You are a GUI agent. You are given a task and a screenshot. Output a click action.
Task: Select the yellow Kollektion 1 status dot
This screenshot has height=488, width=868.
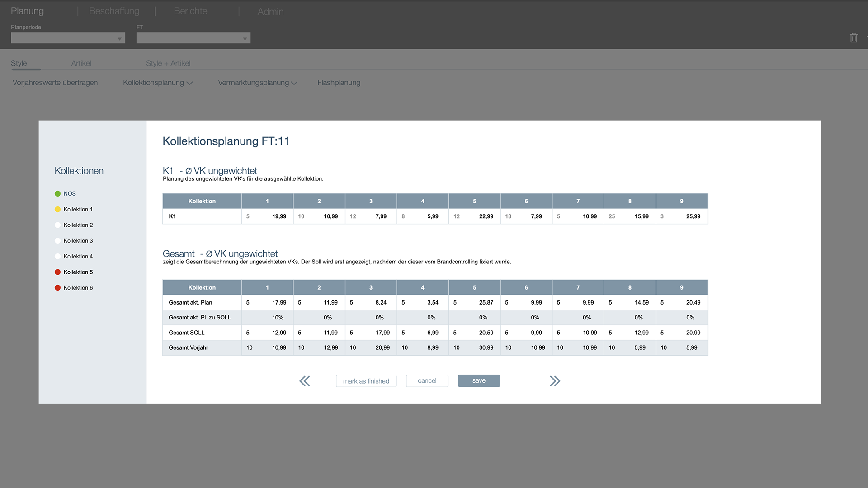[57, 209]
